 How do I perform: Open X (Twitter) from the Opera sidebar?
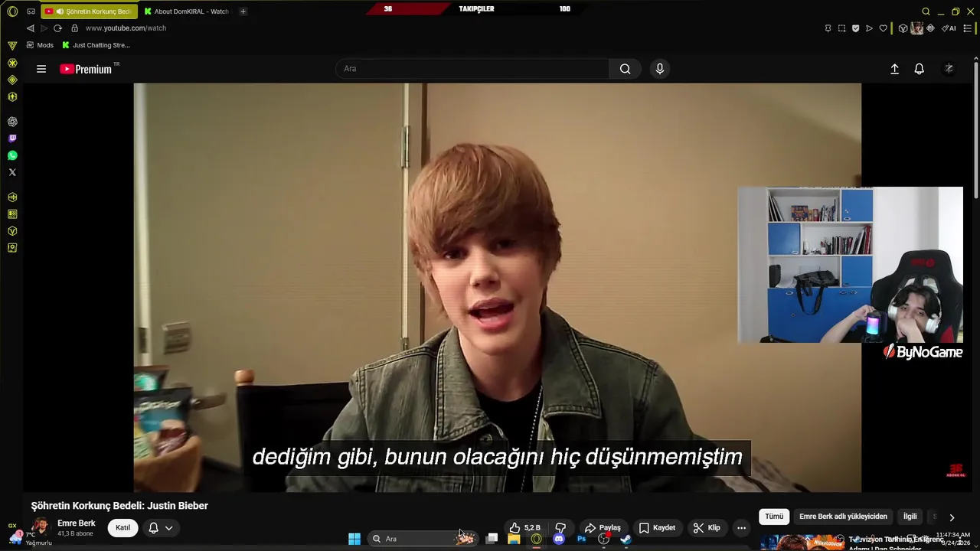(12, 172)
